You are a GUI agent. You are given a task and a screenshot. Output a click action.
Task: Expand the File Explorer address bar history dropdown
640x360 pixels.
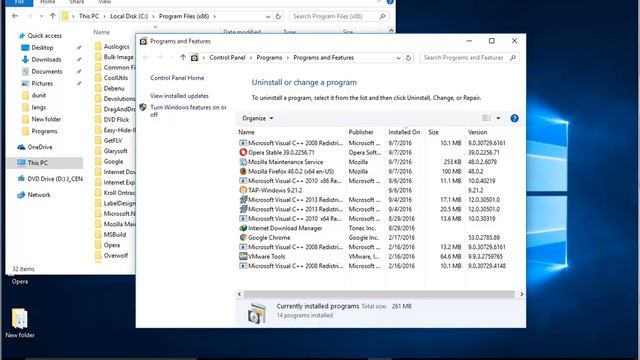tap(268, 16)
